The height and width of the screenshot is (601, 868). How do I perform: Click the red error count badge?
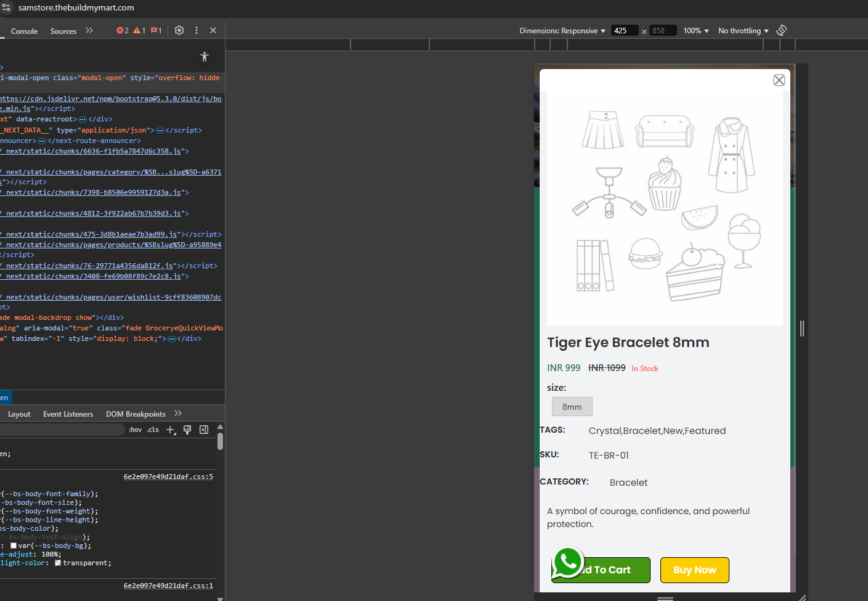(123, 30)
